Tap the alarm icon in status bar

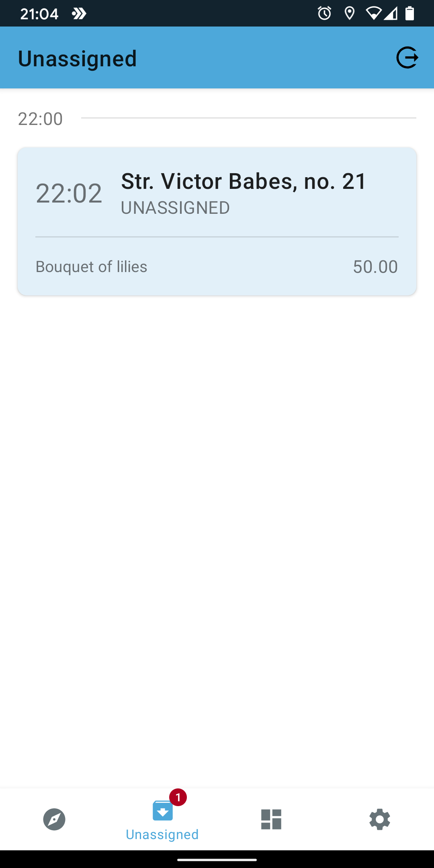click(x=324, y=14)
